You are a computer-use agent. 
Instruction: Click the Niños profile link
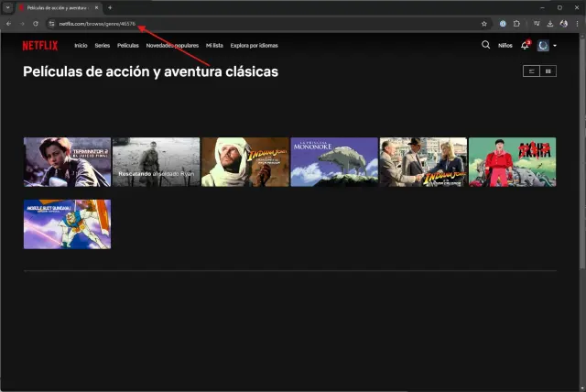[505, 45]
